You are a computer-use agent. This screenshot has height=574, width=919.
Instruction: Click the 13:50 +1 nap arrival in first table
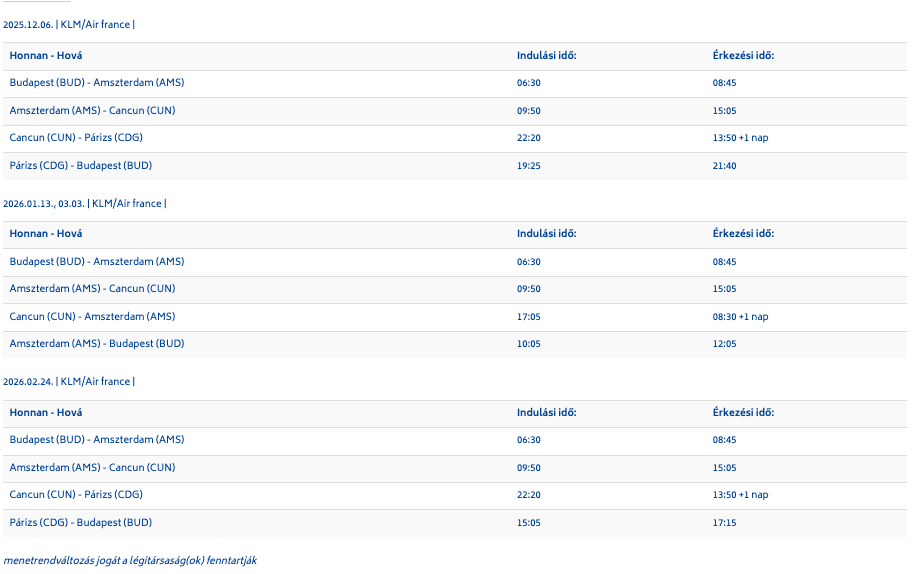(x=740, y=138)
